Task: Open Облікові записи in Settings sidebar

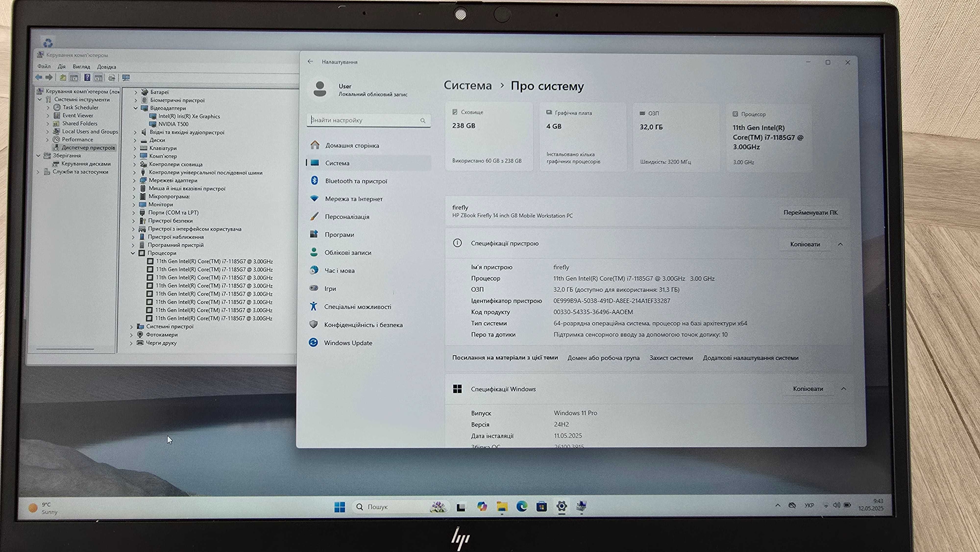Action: [x=348, y=252]
